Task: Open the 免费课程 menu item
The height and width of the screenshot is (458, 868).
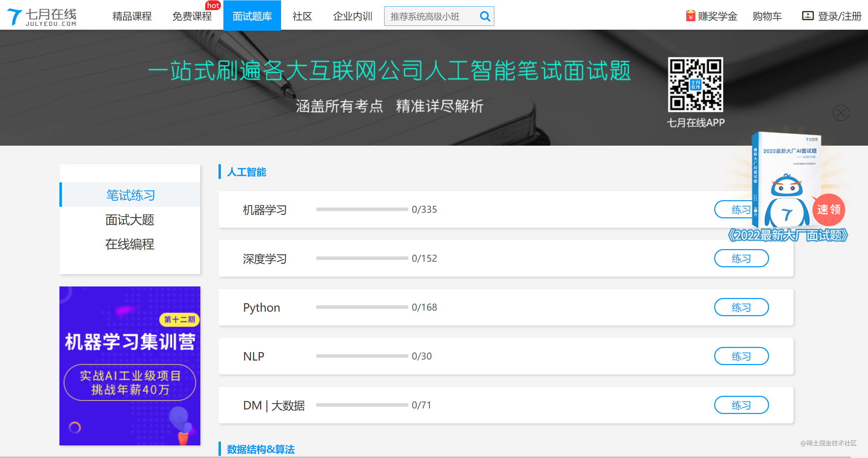Action: pos(192,16)
